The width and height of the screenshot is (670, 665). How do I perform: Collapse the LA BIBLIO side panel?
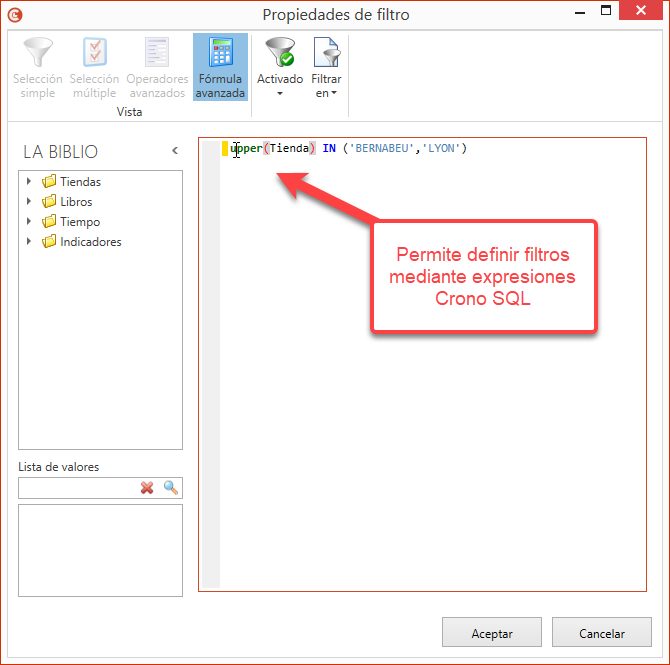coord(175,151)
